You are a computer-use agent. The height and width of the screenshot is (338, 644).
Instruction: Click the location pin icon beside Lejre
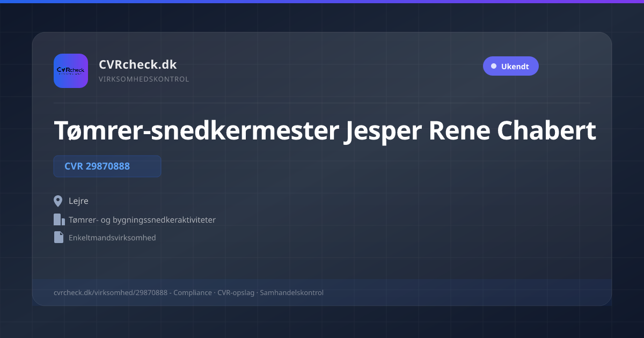coord(58,201)
